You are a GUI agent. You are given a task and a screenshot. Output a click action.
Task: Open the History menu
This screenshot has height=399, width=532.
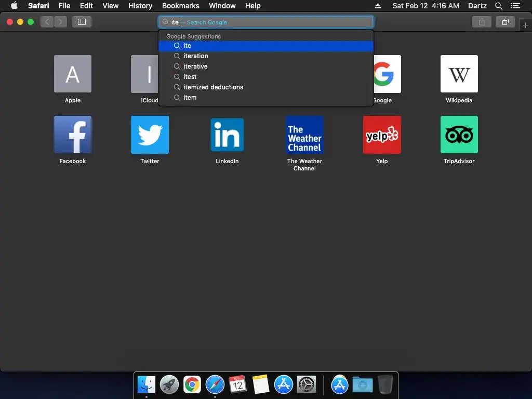[x=140, y=6]
